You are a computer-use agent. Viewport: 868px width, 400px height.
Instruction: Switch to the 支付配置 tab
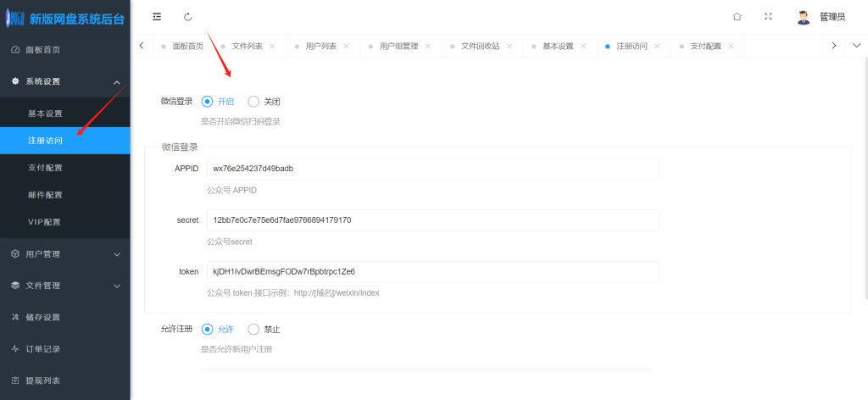coord(706,46)
